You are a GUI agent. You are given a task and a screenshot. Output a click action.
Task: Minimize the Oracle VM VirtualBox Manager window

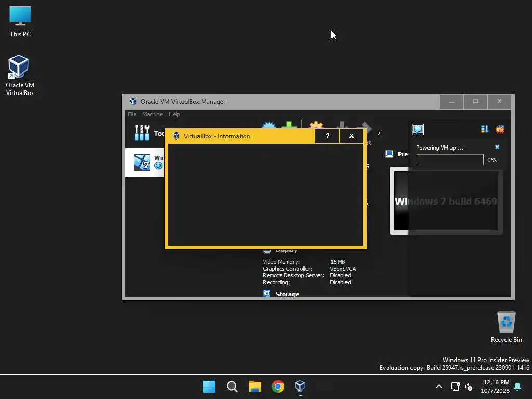point(451,102)
